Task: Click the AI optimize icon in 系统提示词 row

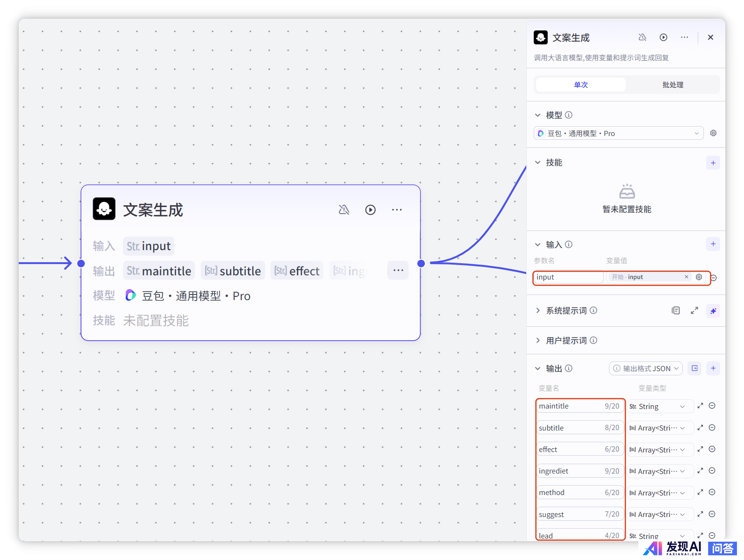Action: tap(713, 311)
